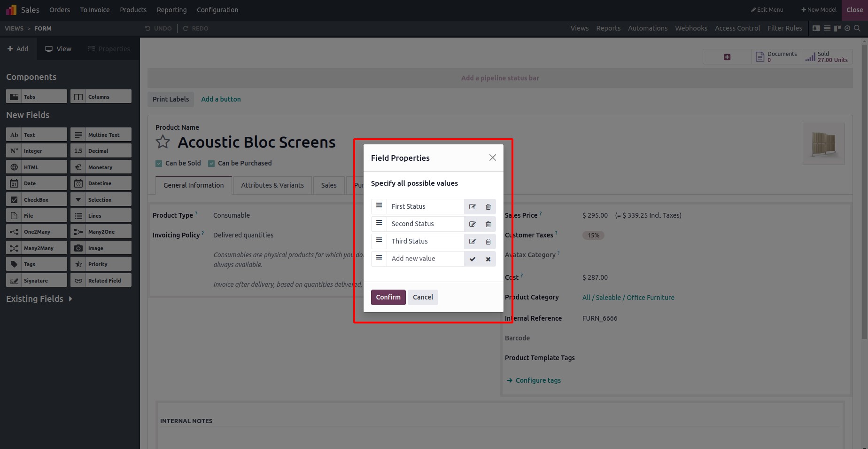Toggle the favorite star on product
The height and width of the screenshot is (449, 868).
(x=163, y=142)
